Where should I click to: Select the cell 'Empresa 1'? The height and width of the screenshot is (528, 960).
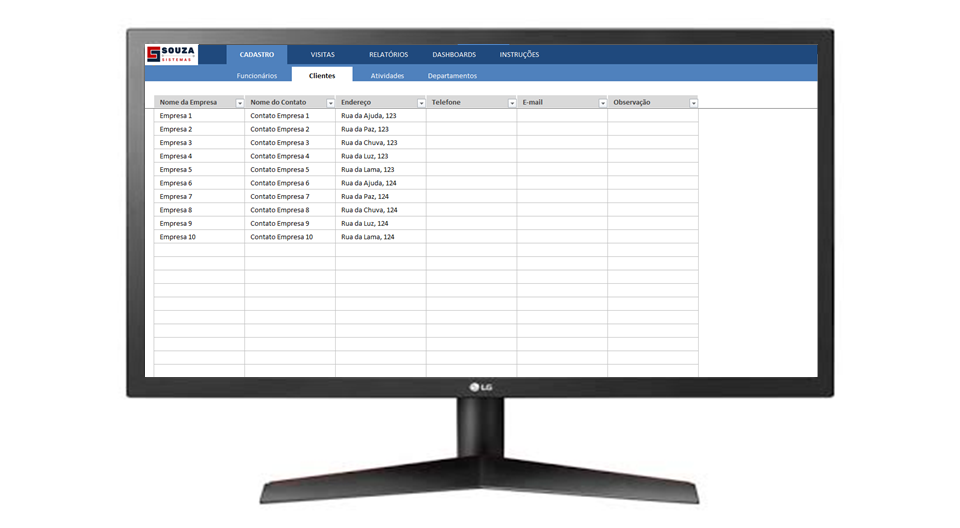pos(199,116)
